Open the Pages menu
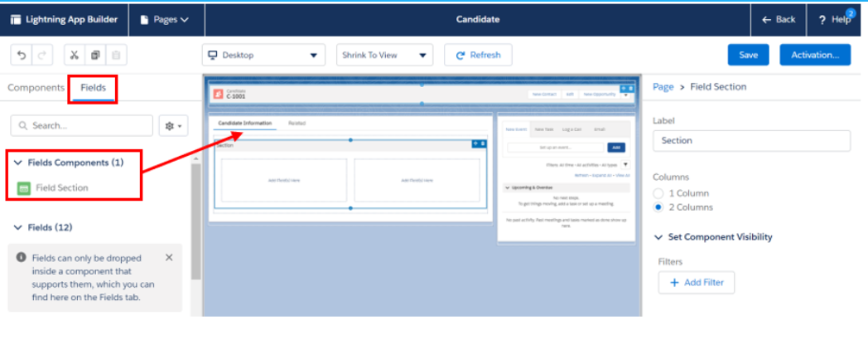Image resolution: width=868 pixels, height=350 pixels. point(166,19)
